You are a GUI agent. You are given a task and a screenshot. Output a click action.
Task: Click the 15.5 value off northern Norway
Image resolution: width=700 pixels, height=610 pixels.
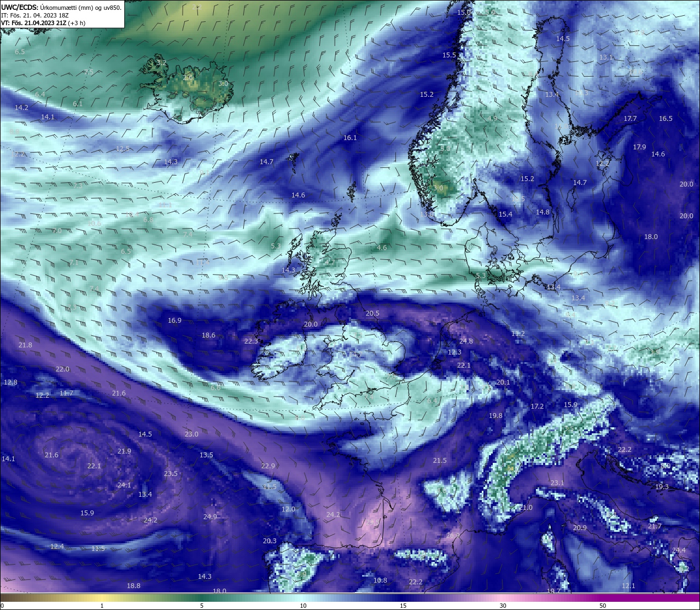tap(449, 55)
